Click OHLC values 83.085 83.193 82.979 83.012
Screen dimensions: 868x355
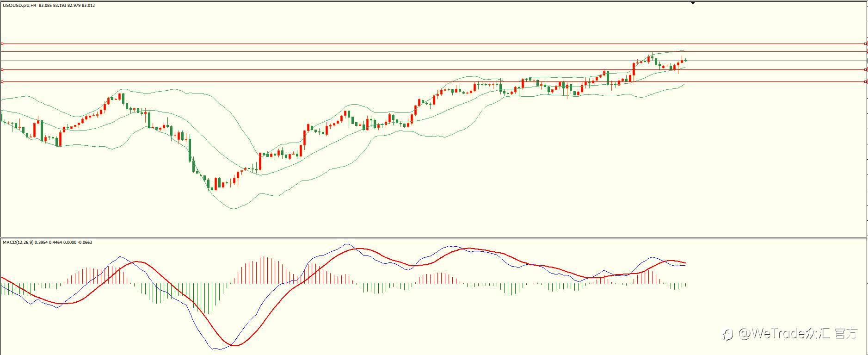click(x=67, y=6)
